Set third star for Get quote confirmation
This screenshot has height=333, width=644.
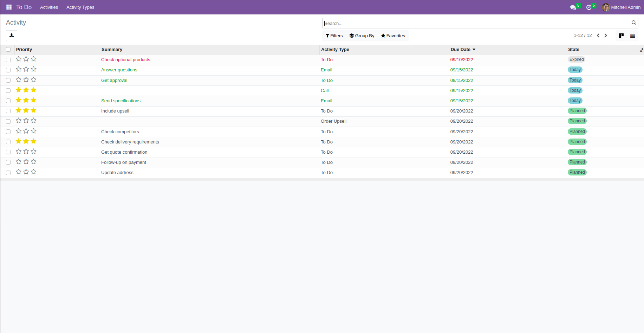click(33, 152)
